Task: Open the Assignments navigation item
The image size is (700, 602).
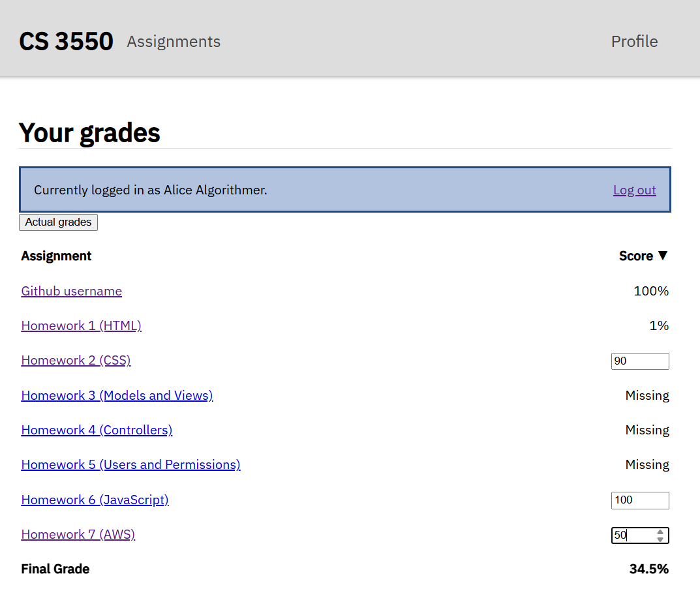Action: click(x=174, y=42)
